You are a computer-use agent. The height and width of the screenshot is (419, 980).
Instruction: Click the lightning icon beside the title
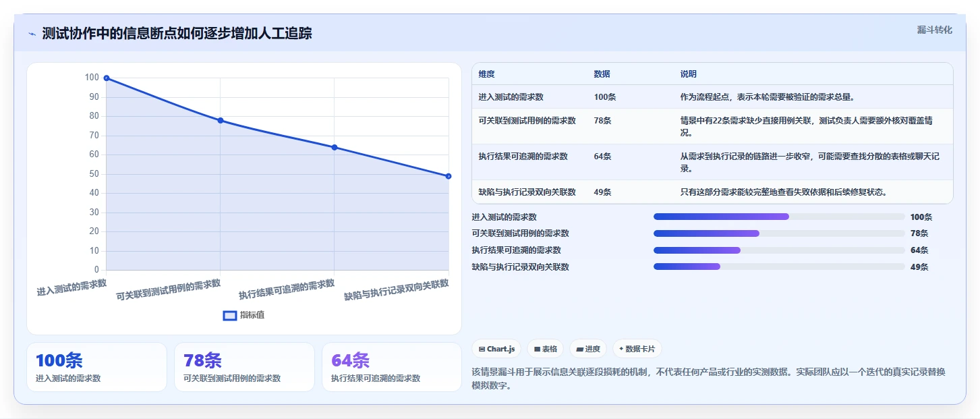click(x=32, y=34)
